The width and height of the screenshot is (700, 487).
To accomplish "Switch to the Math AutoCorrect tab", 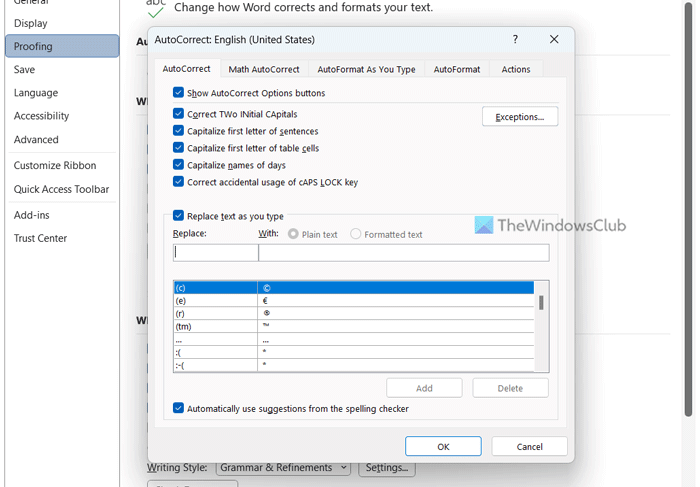I will 264,69.
